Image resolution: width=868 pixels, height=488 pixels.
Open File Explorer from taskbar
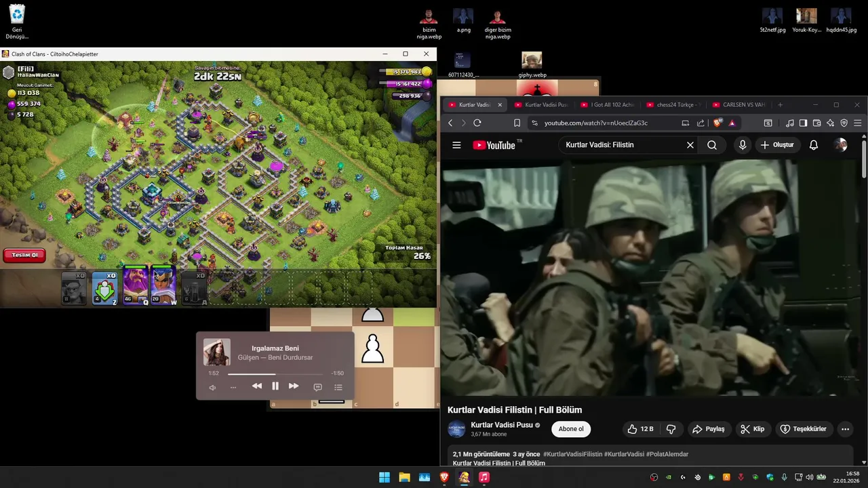[404, 477]
